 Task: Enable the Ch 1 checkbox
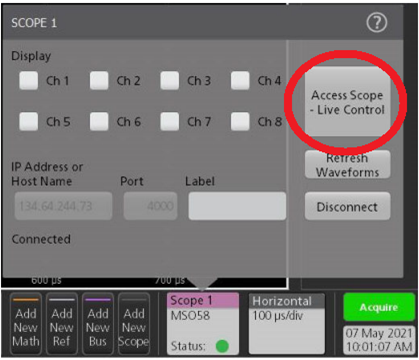(28, 81)
